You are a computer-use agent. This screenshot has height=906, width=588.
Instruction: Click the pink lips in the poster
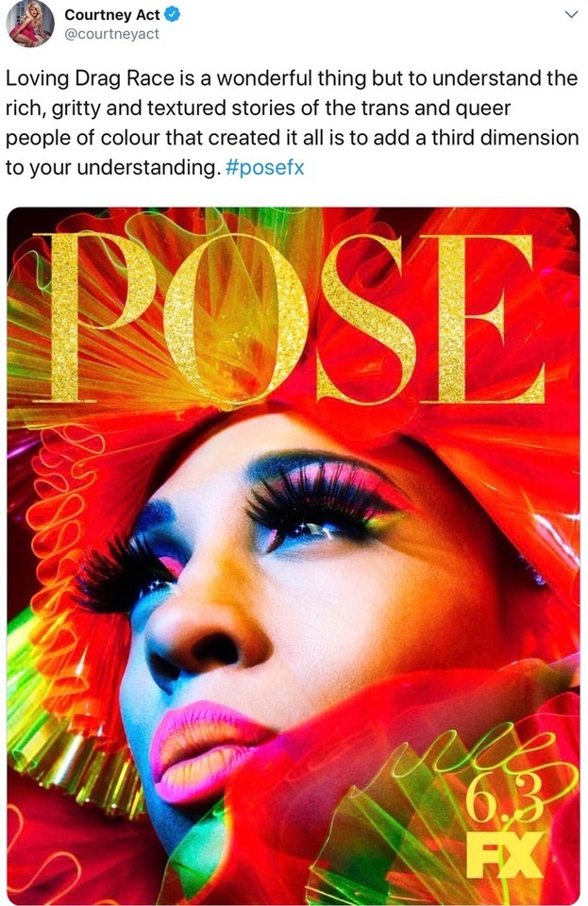click(205, 751)
